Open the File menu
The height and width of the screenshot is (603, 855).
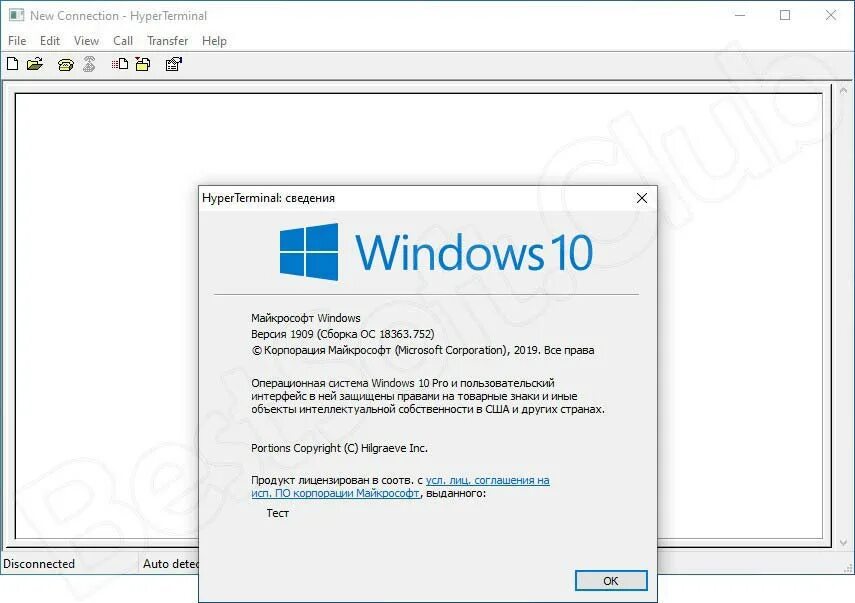[17, 41]
